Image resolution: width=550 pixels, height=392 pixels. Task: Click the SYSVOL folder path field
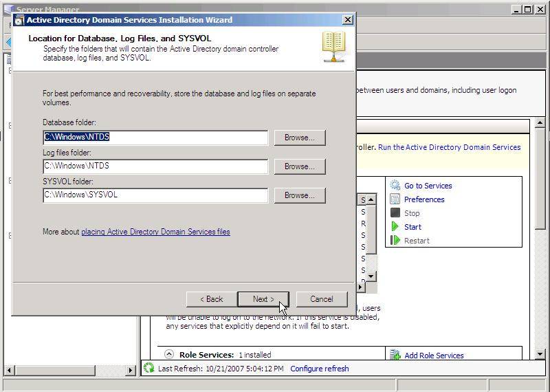tap(155, 195)
